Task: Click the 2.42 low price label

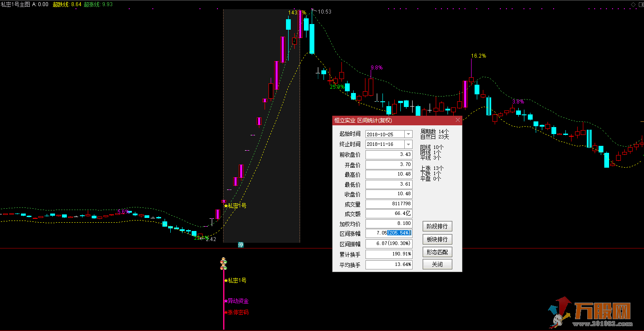Action: (211, 239)
